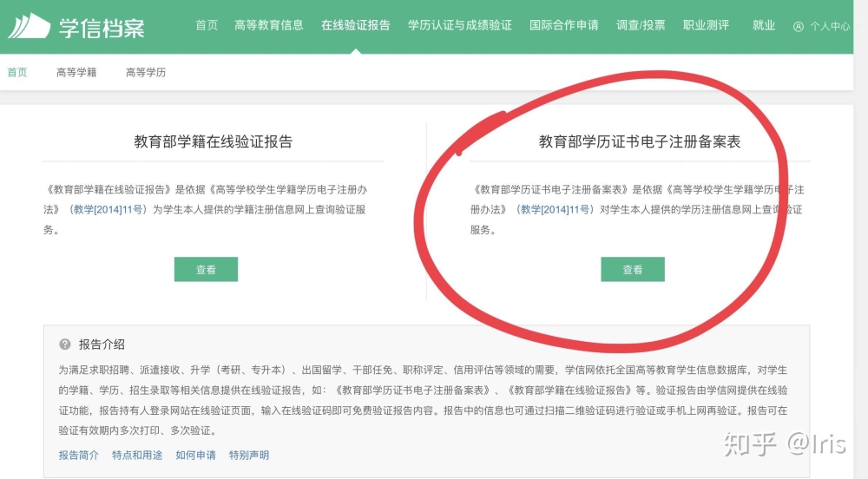Viewport: 868px width, 479px height.
Task: Open 个人中心 user icon
Action: 799,27
